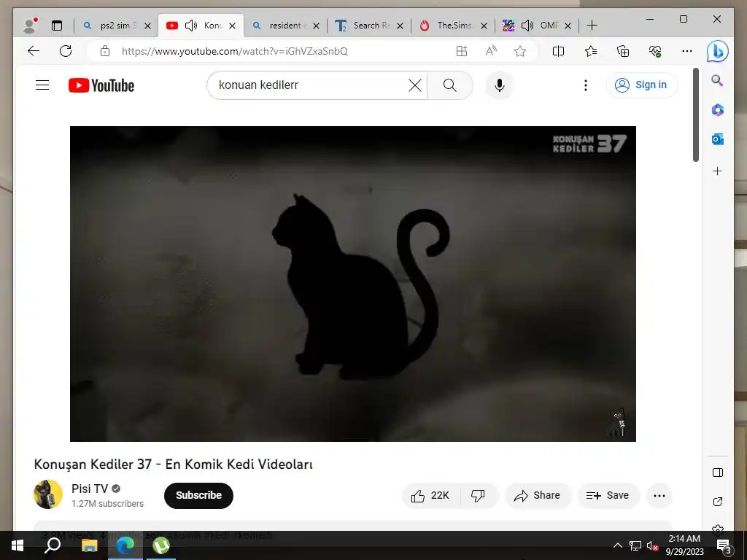Open the notification center icon
The height and width of the screenshot is (560, 747).
(x=724, y=545)
